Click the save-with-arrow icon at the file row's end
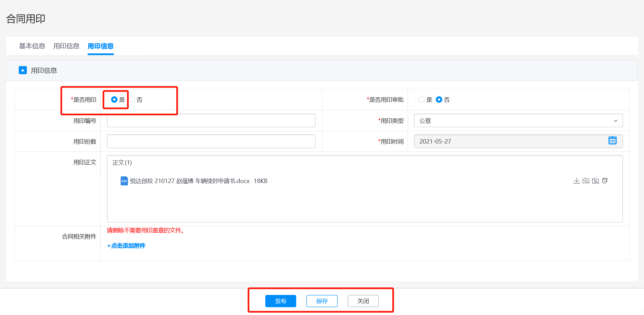Screen dimensions: 644x315 605,181
